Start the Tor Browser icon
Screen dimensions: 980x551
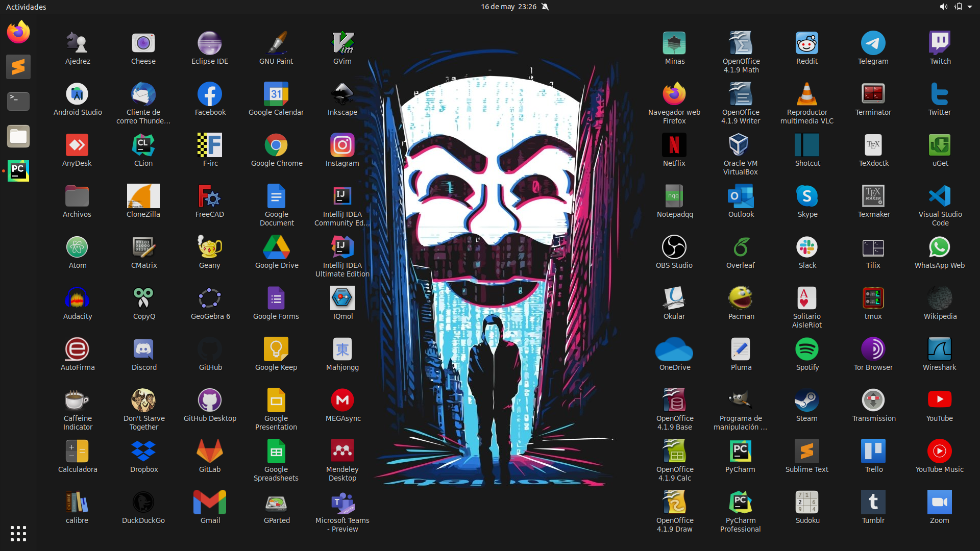tap(873, 350)
